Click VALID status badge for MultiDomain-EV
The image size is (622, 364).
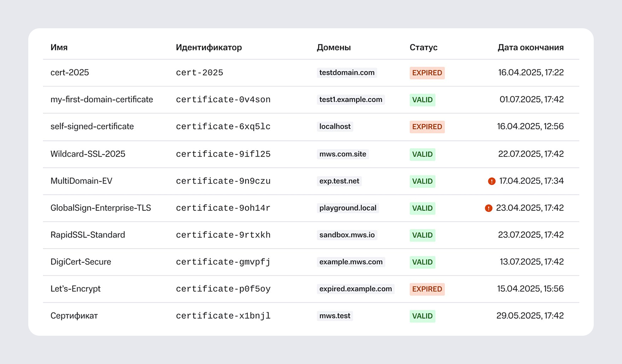pyautogui.click(x=422, y=181)
